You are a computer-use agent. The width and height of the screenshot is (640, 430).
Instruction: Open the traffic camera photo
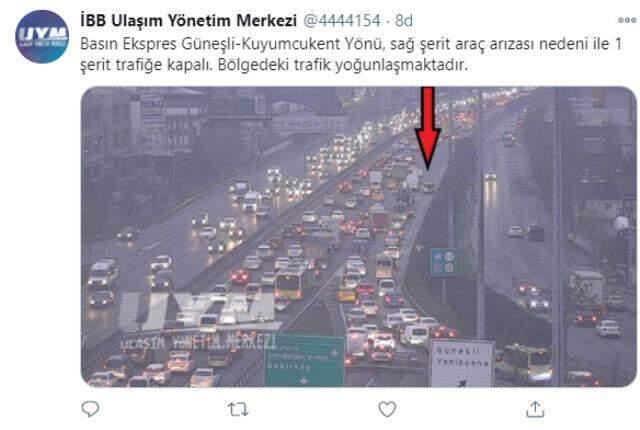[359, 237]
